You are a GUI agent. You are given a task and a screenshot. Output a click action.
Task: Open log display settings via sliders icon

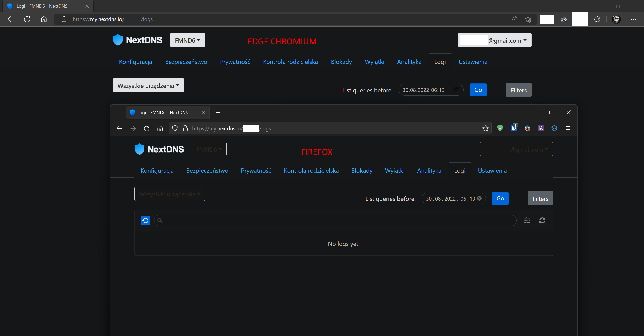tap(527, 220)
